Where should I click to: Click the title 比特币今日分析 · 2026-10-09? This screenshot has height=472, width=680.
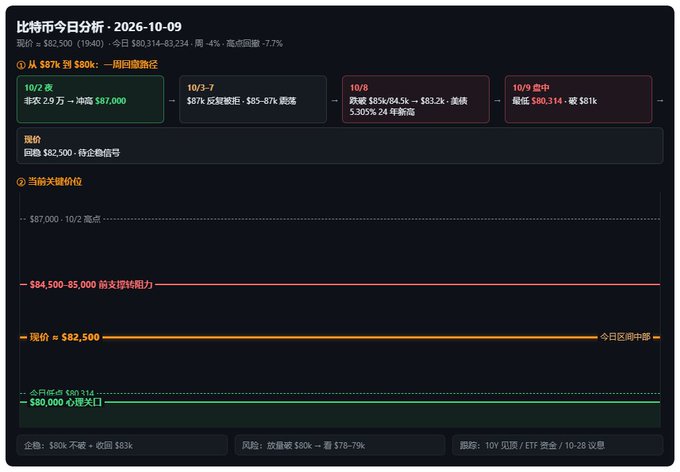[x=99, y=27]
